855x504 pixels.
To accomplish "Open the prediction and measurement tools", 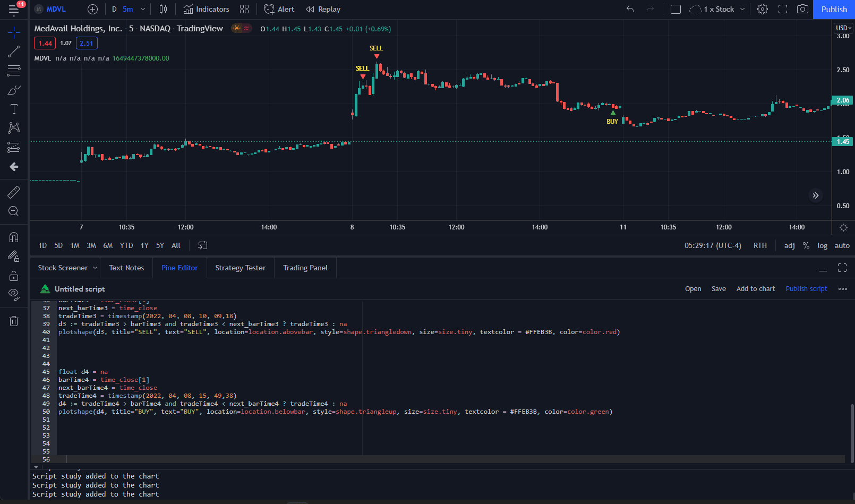I will [14, 147].
